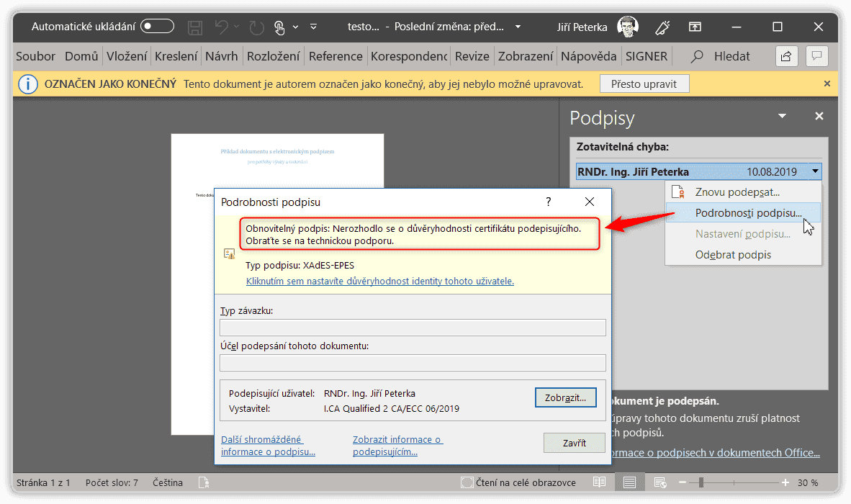Open the Reference tab
Screen dimensions: 851x504
tap(336, 56)
